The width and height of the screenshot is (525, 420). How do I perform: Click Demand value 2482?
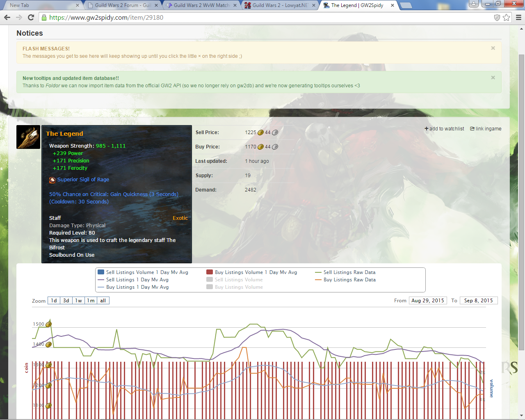tap(251, 190)
